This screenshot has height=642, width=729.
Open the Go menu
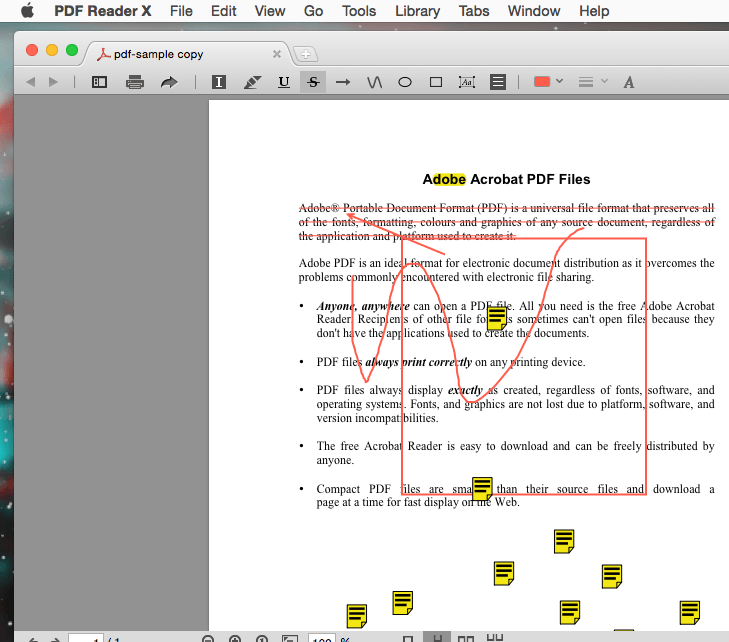click(313, 11)
